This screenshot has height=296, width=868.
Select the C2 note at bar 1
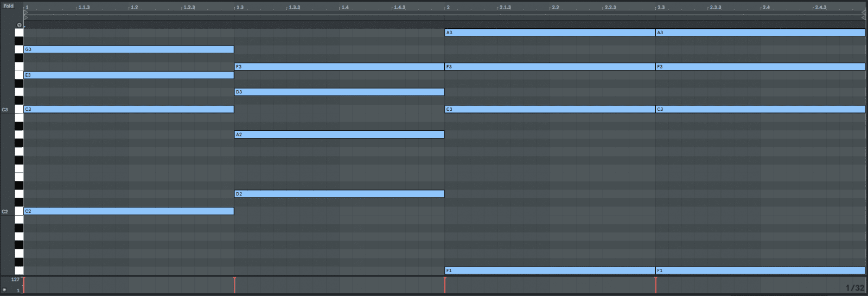point(129,211)
